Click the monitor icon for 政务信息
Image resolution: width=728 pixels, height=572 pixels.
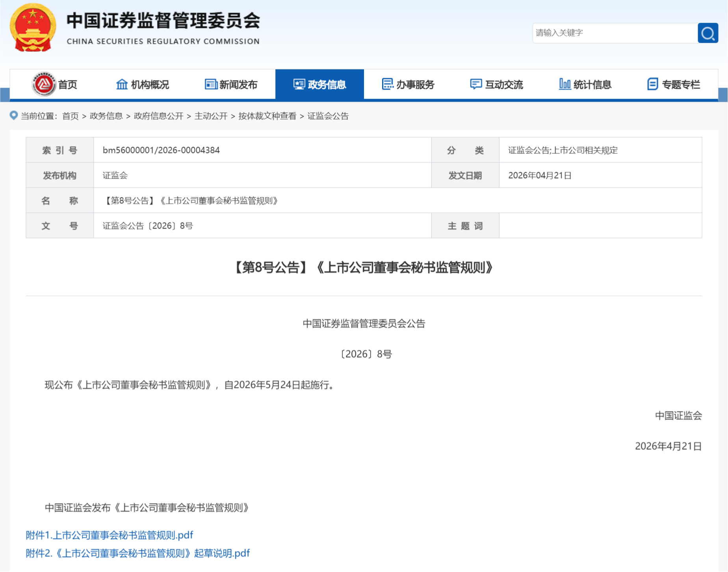tap(299, 84)
